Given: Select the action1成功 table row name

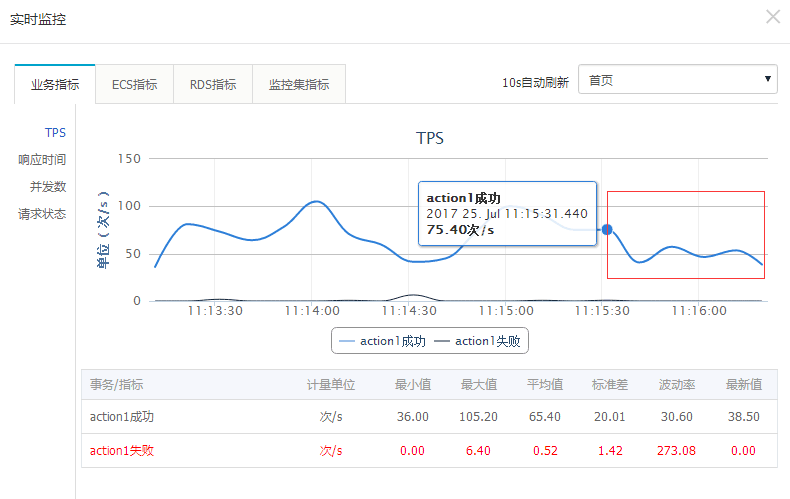Looking at the screenshot, I should click(121, 417).
